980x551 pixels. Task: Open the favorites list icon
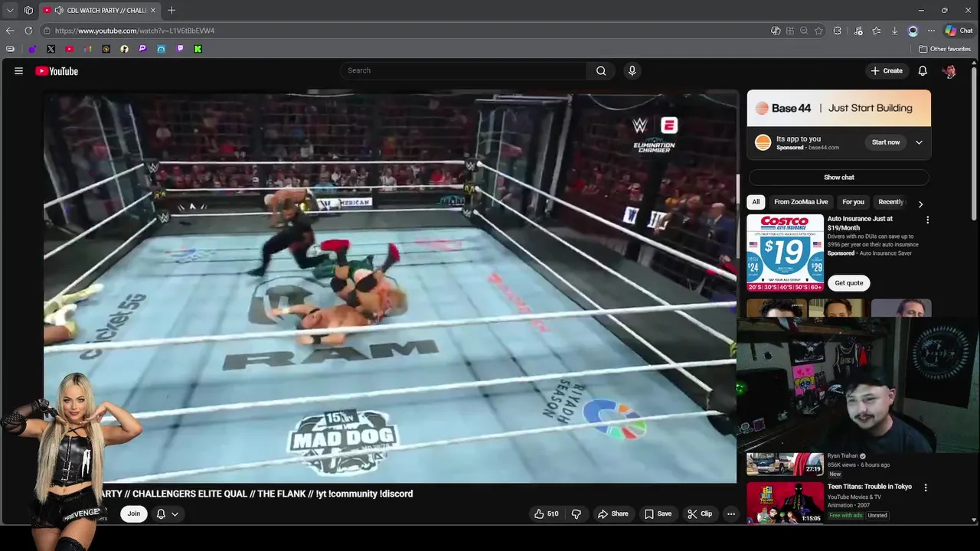[x=877, y=31]
